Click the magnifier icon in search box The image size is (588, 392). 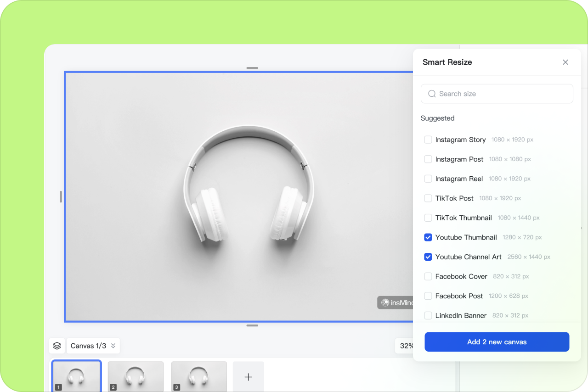tap(432, 94)
